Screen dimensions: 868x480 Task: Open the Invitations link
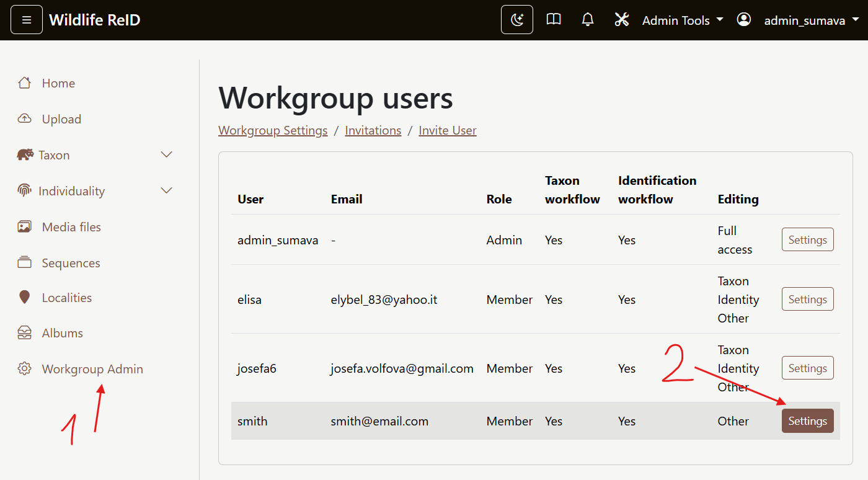(x=373, y=130)
